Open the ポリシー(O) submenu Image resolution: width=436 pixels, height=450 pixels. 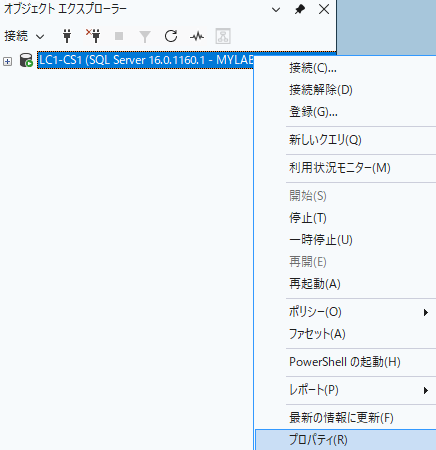[345, 312]
